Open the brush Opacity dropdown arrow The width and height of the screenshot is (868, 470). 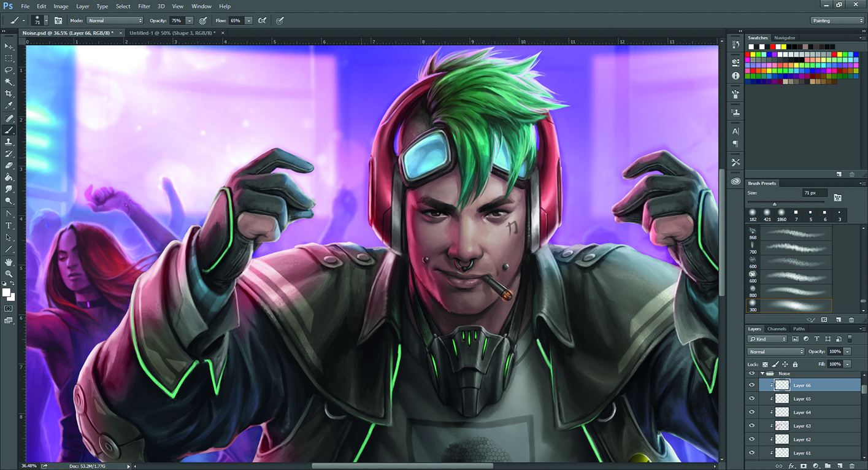189,21
